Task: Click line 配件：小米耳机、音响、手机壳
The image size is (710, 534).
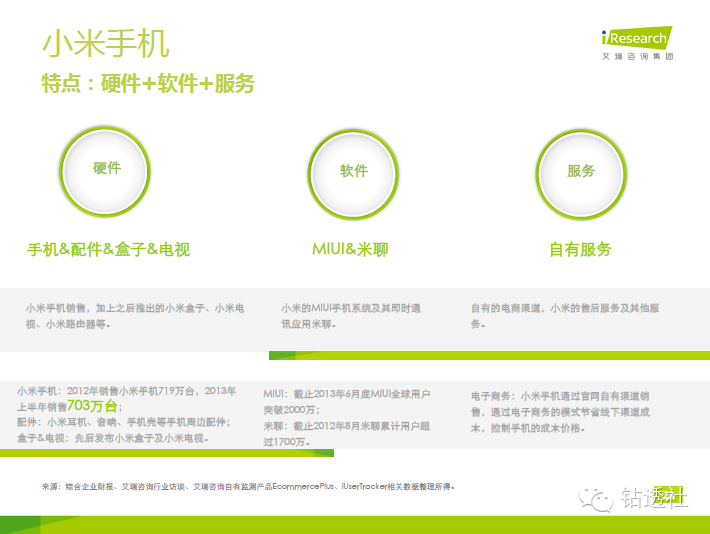Action: 124,422
